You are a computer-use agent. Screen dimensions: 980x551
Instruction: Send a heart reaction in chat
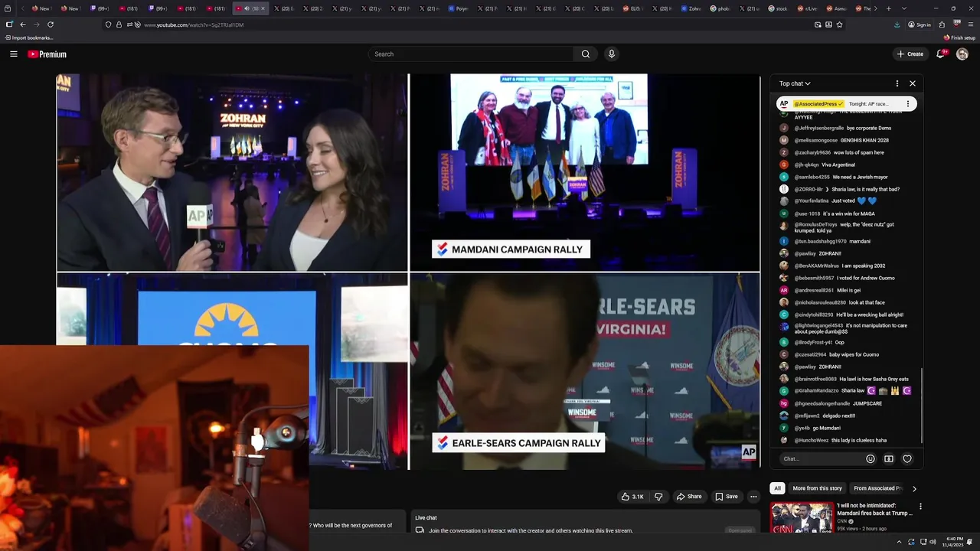[907, 459]
